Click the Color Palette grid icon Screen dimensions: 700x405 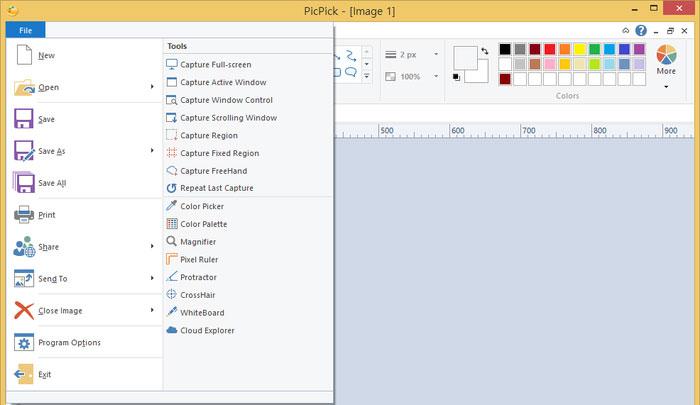[171, 224]
